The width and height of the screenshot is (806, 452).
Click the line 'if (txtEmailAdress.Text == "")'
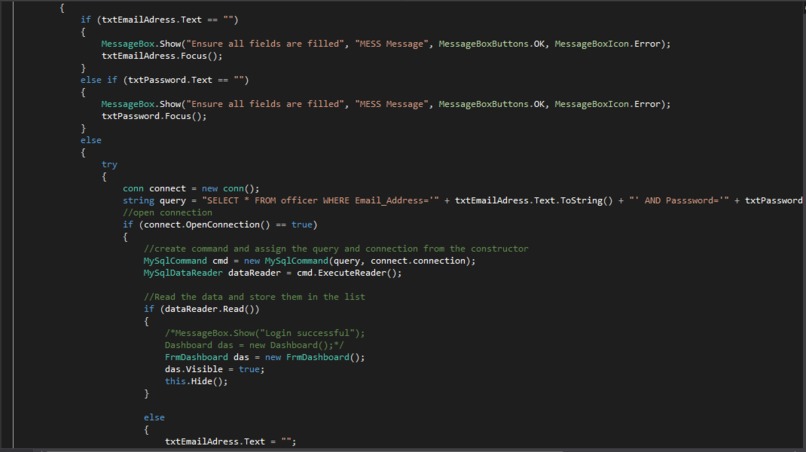pos(159,20)
